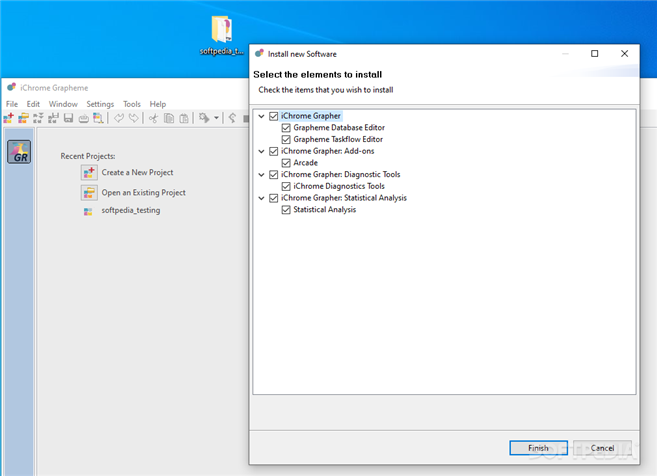The height and width of the screenshot is (476, 657).
Task: Click the Open an Existing Project icon
Action: 89,193
